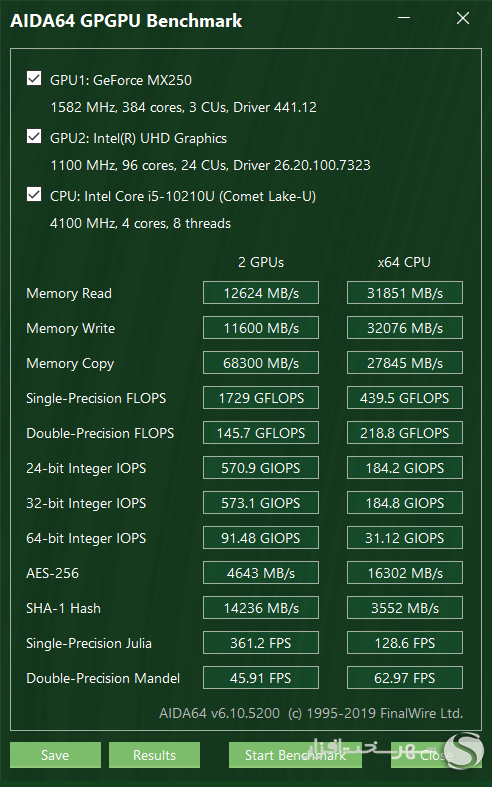Click the 32-bit Integer IOPS label
Image resolution: width=492 pixels, height=787 pixels.
pyautogui.click(x=86, y=503)
